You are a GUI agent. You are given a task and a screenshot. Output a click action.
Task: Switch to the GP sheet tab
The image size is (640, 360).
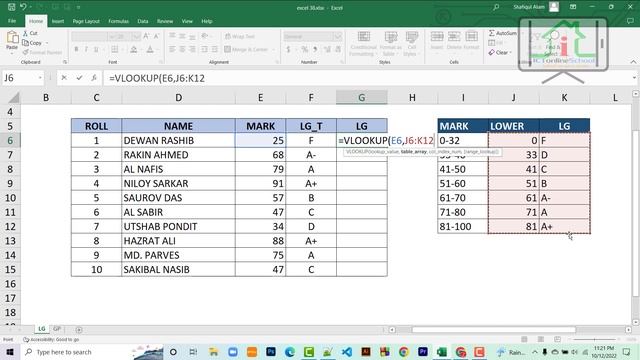[x=57, y=329]
